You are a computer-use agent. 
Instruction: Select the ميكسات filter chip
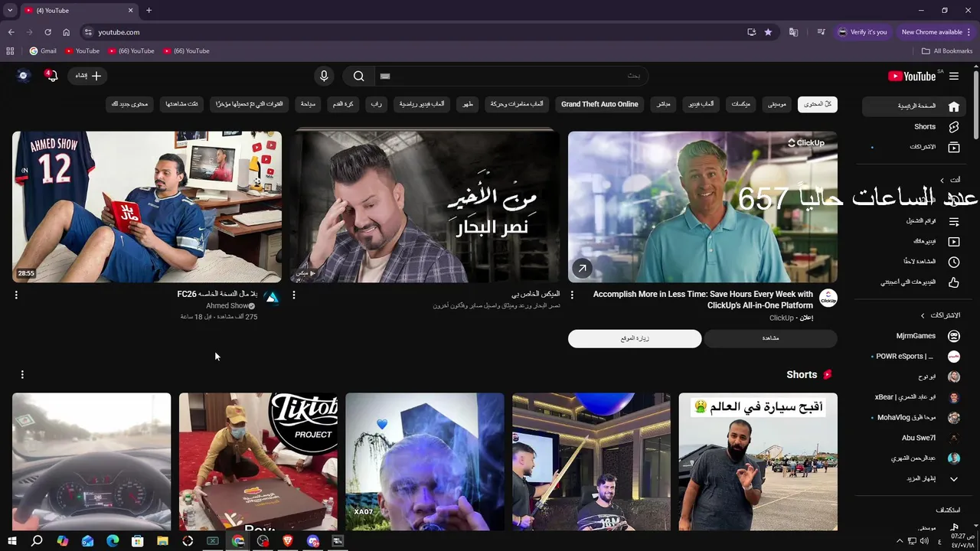coord(740,104)
